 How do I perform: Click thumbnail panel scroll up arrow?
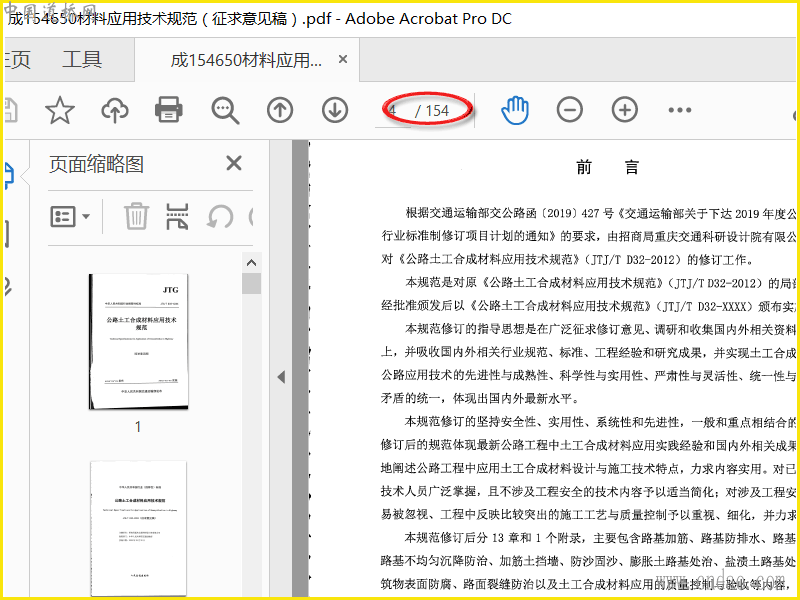pos(251,263)
